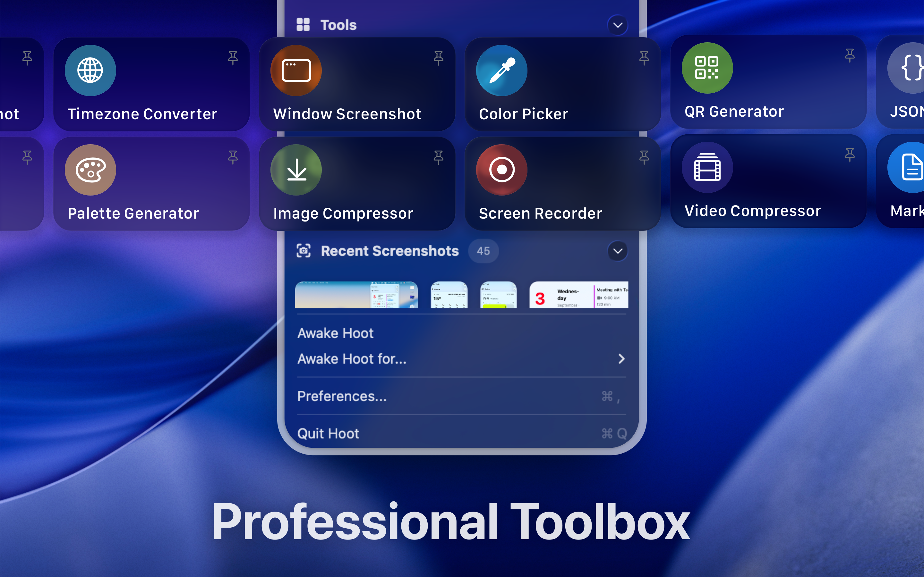This screenshot has height=577, width=924.
Task: Open Preferences... from the menu
Action: point(342,396)
